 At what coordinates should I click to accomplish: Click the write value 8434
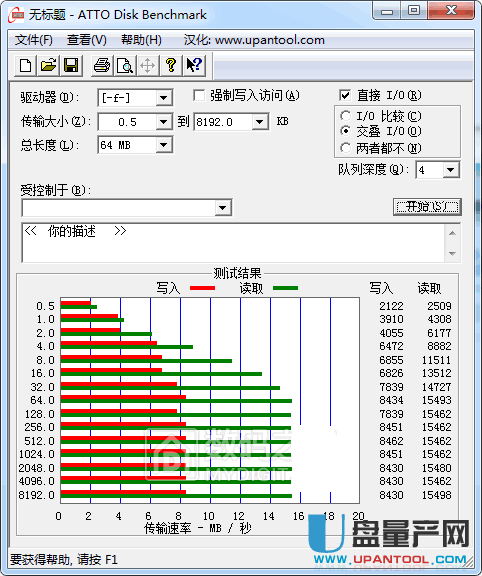pos(391,400)
